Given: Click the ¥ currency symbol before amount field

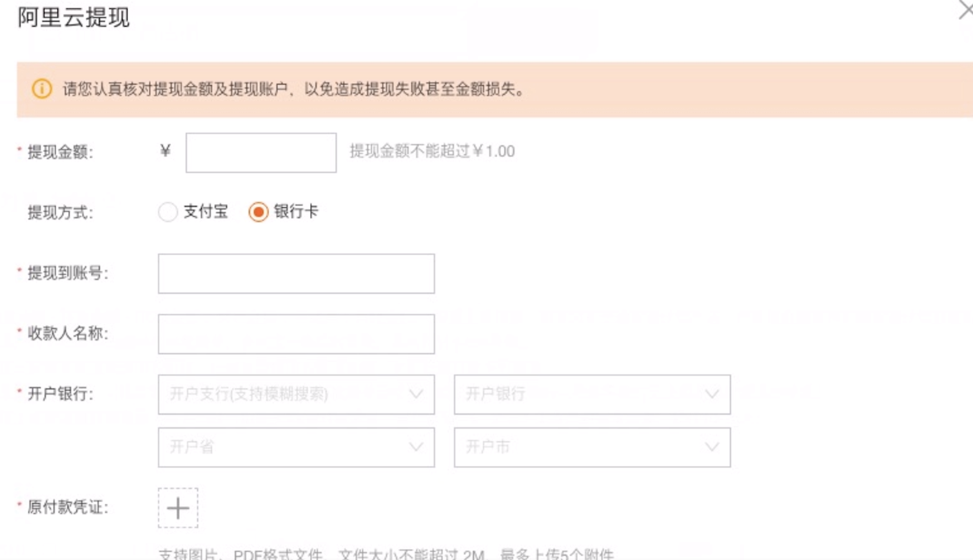Looking at the screenshot, I should coord(166,151).
